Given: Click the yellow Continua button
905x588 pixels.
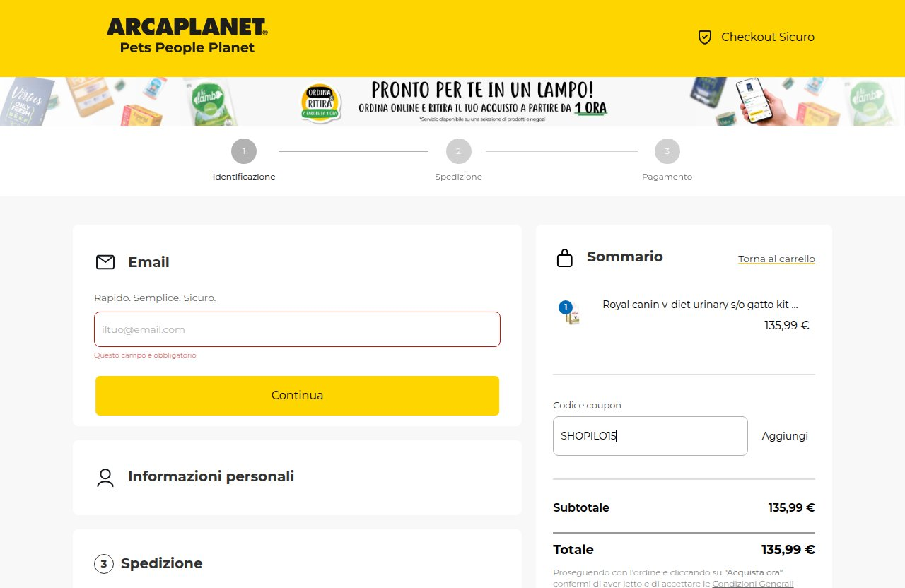Looking at the screenshot, I should click(297, 396).
